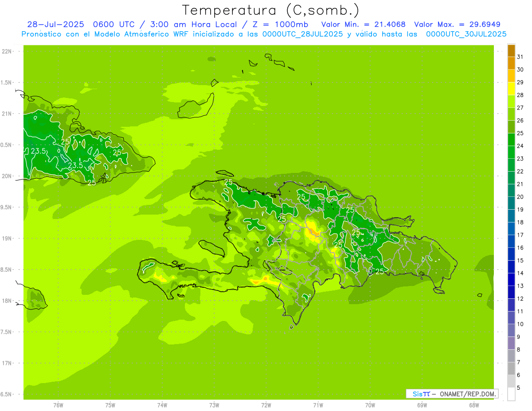Click the title "Temperatura (C,somb.)"
This screenshot has height=411, width=532.
(270, 10)
